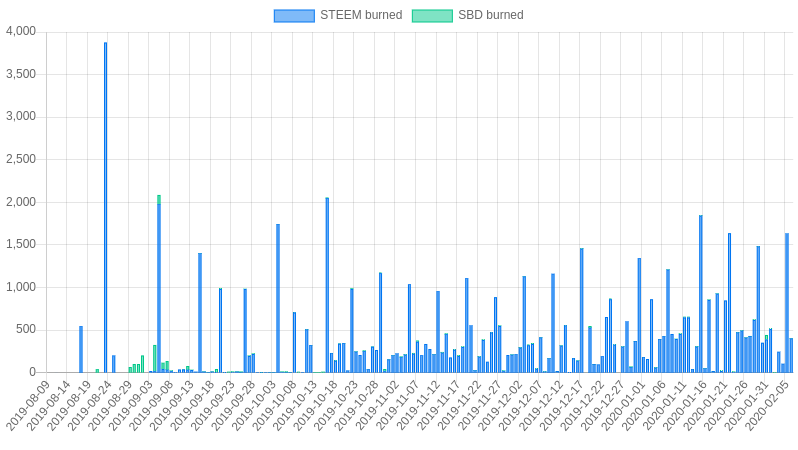Click the 2,500 y-axis label
This screenshot has height=450, width=798.
pos(21,159)
